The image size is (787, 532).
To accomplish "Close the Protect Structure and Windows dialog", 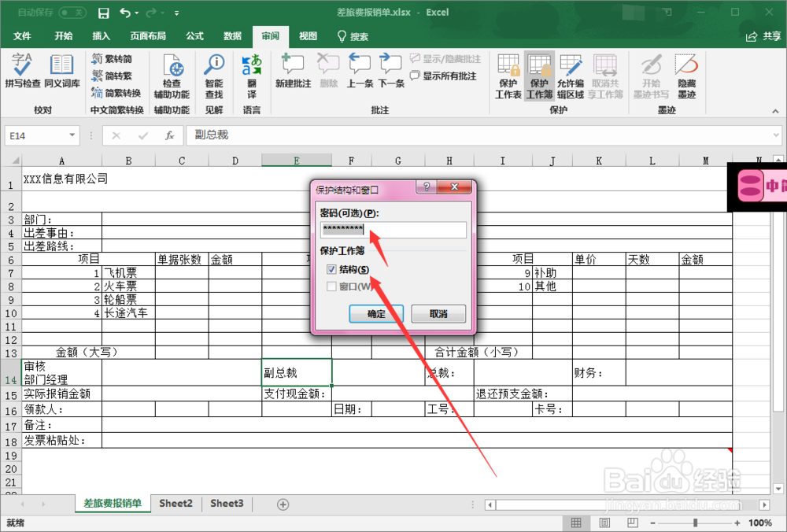I will pyautogui.click(x=454, y=187).
